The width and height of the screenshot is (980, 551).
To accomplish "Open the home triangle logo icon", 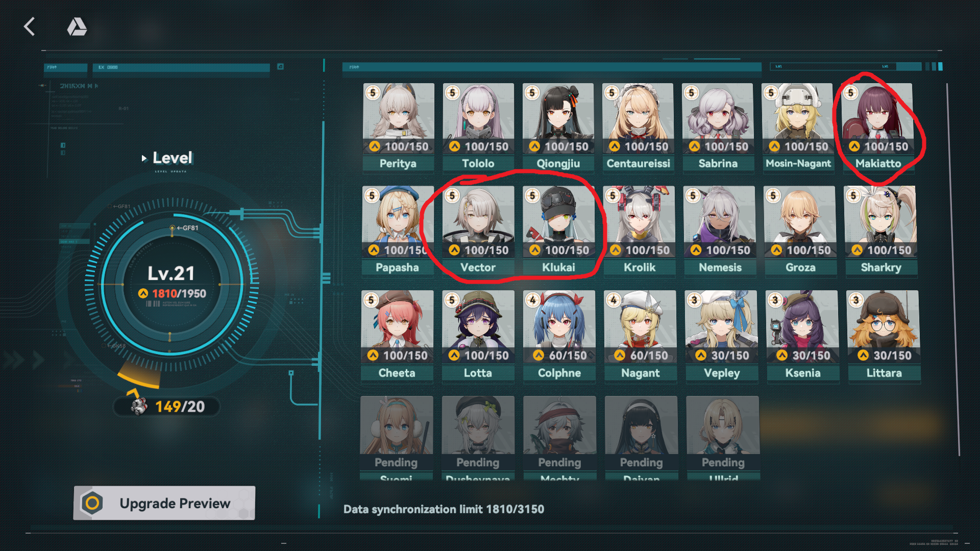I will (x=77, y=27).
